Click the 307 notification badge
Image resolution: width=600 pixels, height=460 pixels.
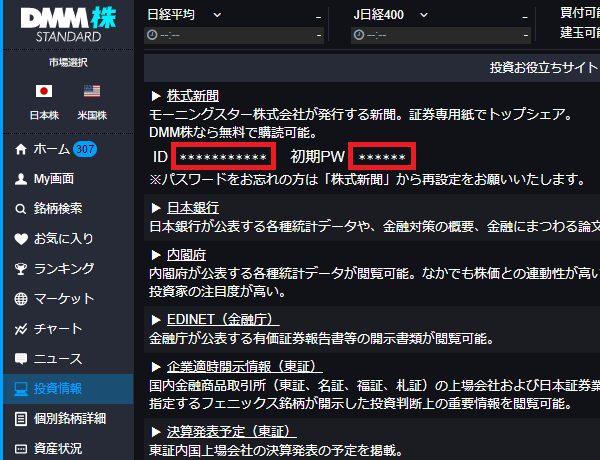[85, 149]
